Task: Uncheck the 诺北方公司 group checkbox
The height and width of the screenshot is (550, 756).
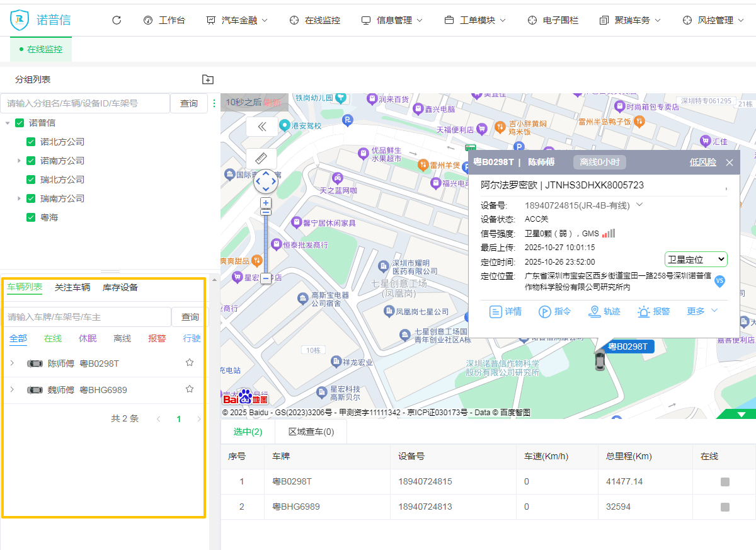Action: [x=31, y=142]
